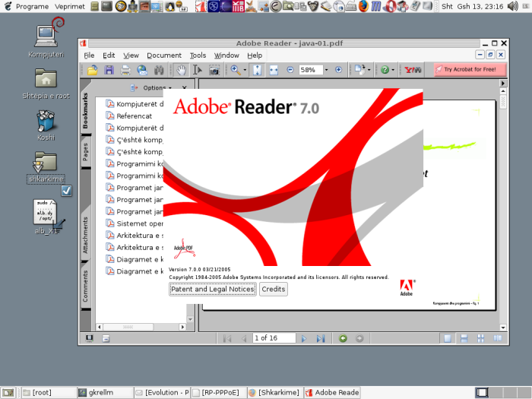Screen dimensions: 532x399
Task: Toggle the checkbox applet under the shkarkime icon
Action: pos(67,191)
